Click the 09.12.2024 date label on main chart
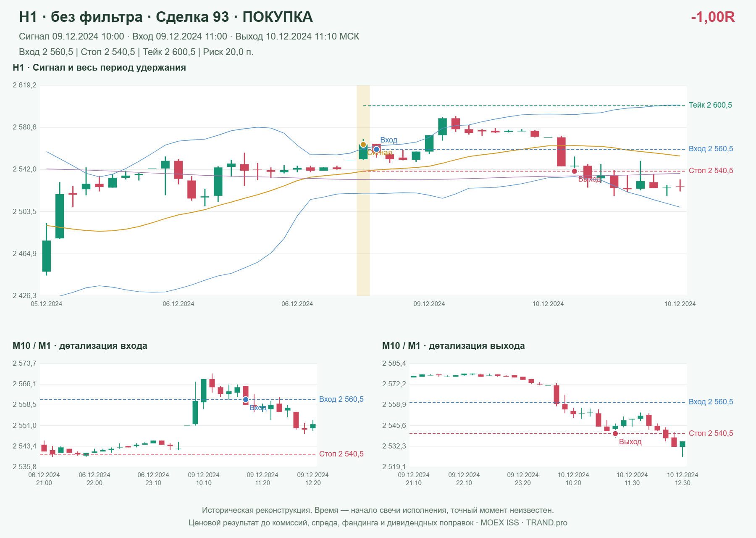 [429, 304]
